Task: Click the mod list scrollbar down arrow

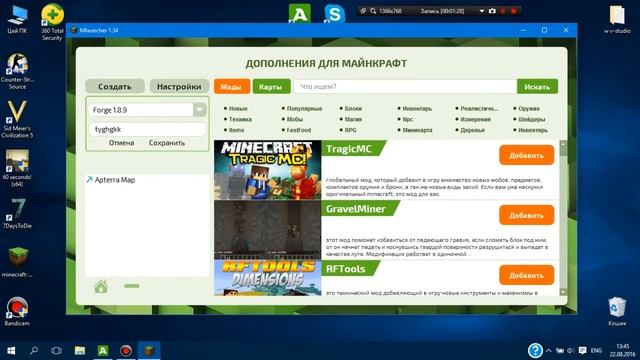Action: click(x=563, y=292)
